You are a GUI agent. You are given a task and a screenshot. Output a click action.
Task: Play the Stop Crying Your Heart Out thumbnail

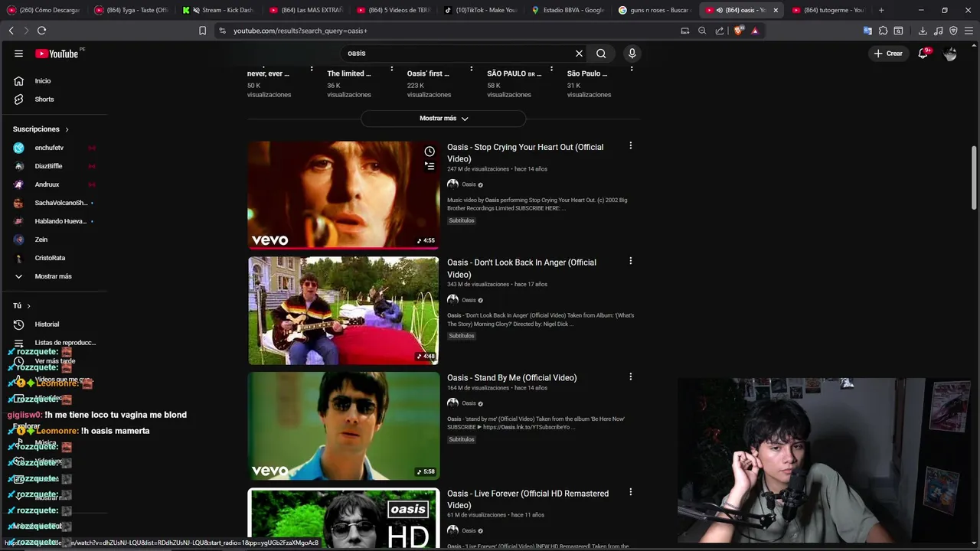click(343, 194)
